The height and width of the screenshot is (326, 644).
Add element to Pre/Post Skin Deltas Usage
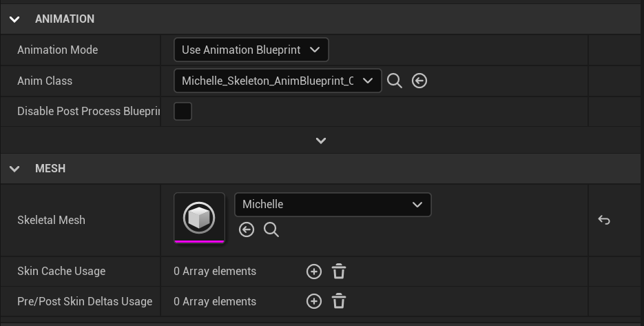314,301
